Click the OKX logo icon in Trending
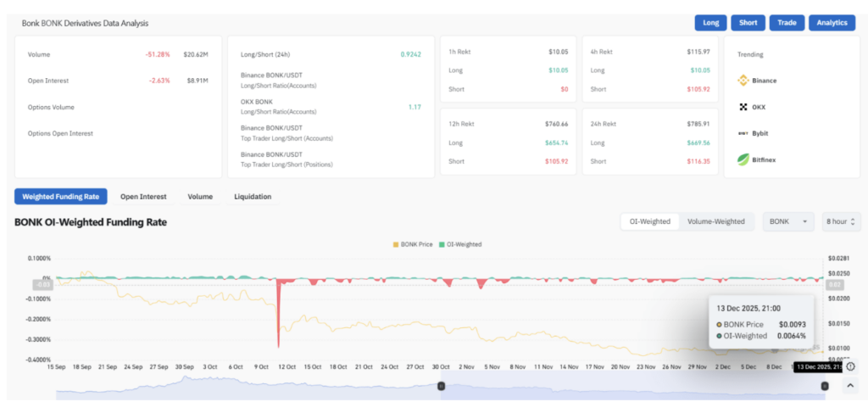Image resolution: width=868 pixels, height=402 pixels. (743, 107)
